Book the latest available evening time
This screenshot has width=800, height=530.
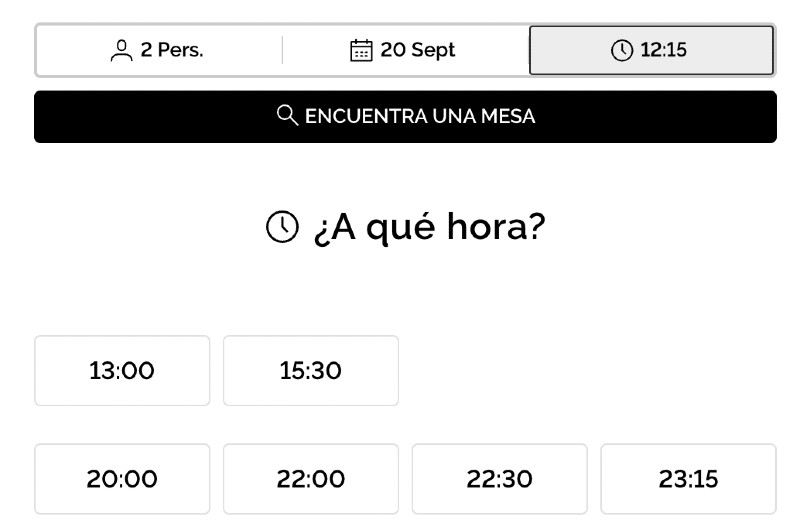tap(688, 479)
